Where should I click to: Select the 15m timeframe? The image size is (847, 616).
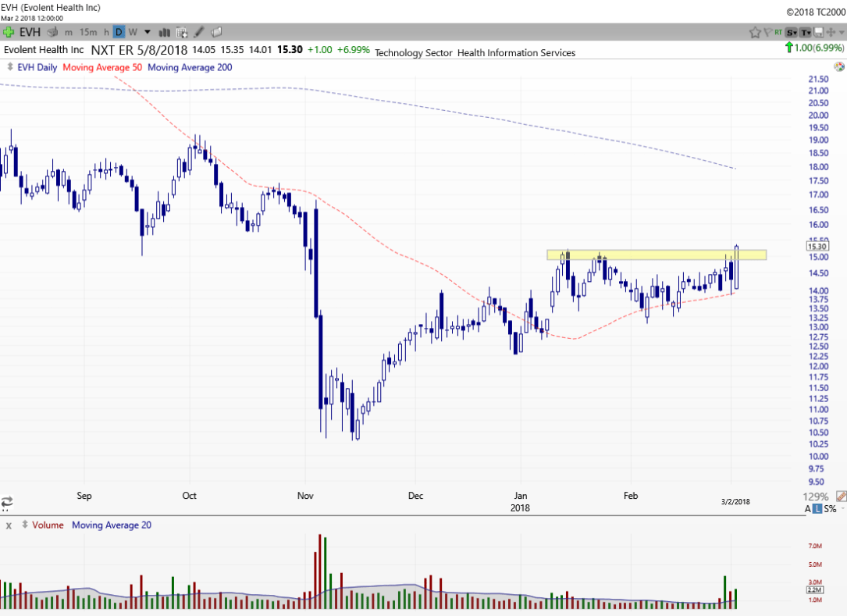tap(88, 32)
